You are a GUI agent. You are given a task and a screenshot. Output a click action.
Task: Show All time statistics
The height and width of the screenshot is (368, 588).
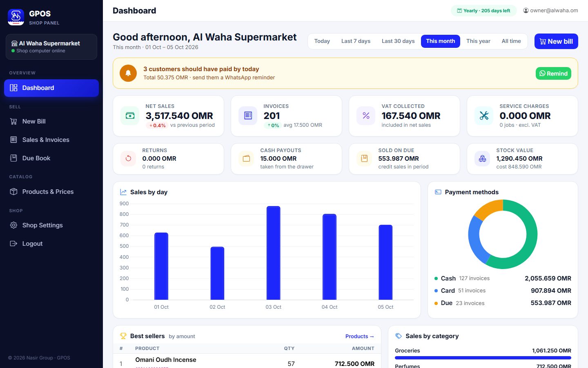tap(511, 41)
